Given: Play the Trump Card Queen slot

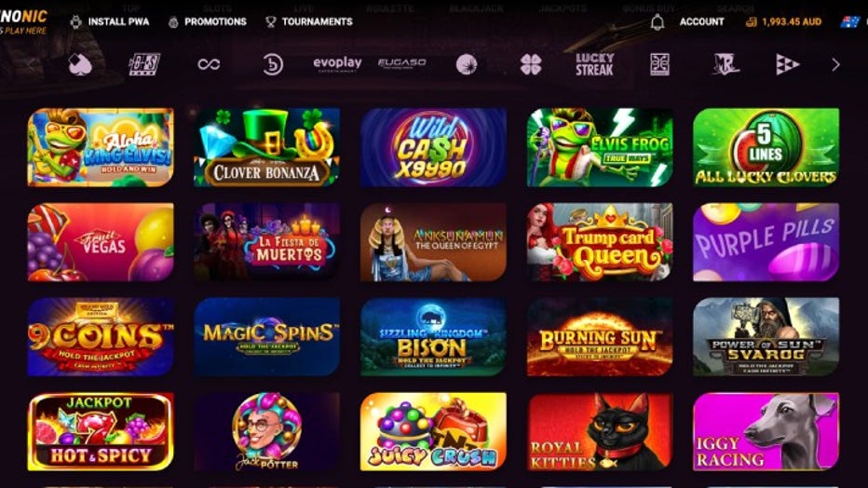Looking at the screenshot, I should point(600,242).
